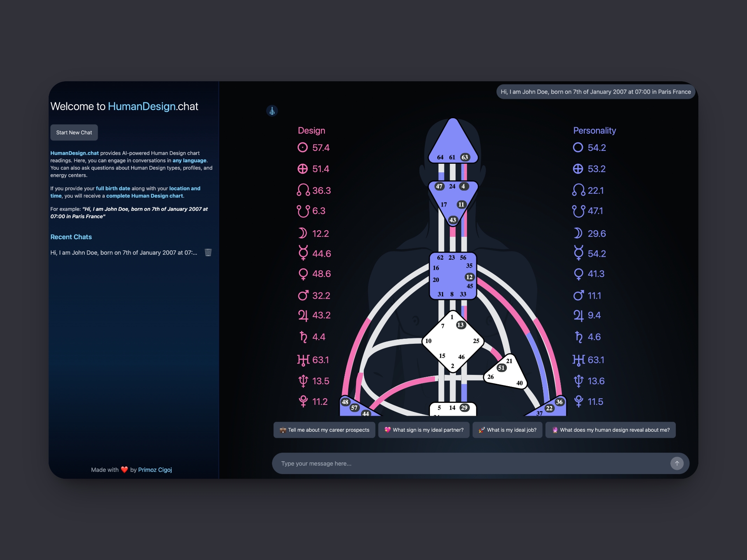Click the Personality Saturn symbol beside 4.6
The width and height of the screenshot is (747, 560).
point(579,337)
